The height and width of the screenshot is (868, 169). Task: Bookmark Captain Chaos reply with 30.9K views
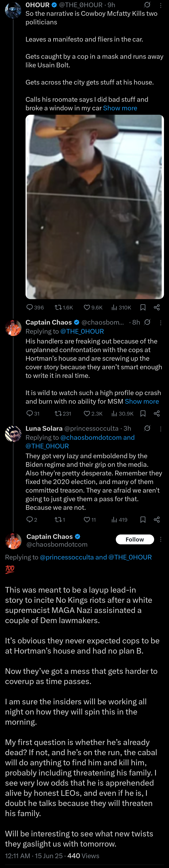143,413
